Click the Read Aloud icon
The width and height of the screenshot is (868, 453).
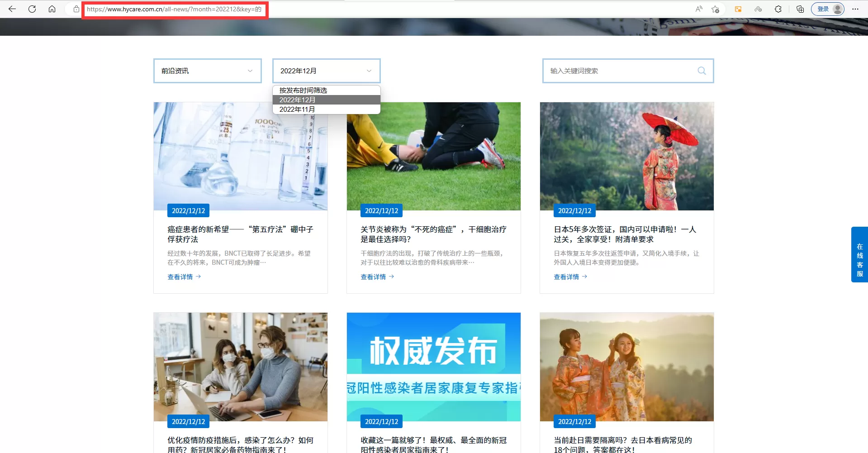[x=699, y=9]
